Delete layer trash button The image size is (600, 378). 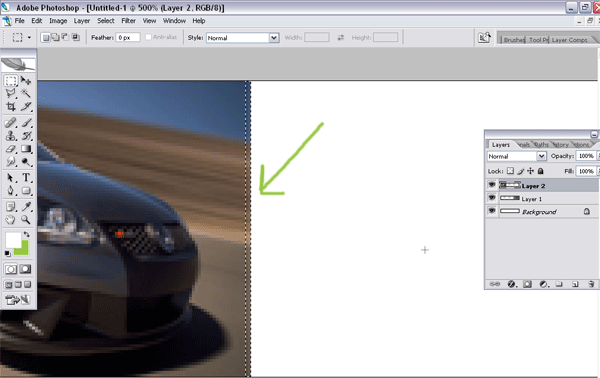(591, 284)
